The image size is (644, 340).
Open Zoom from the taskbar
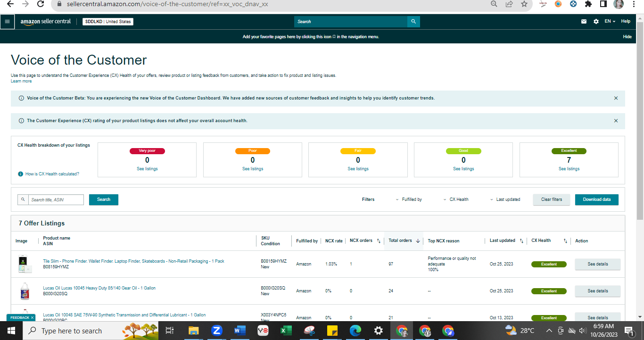point(217,331)
